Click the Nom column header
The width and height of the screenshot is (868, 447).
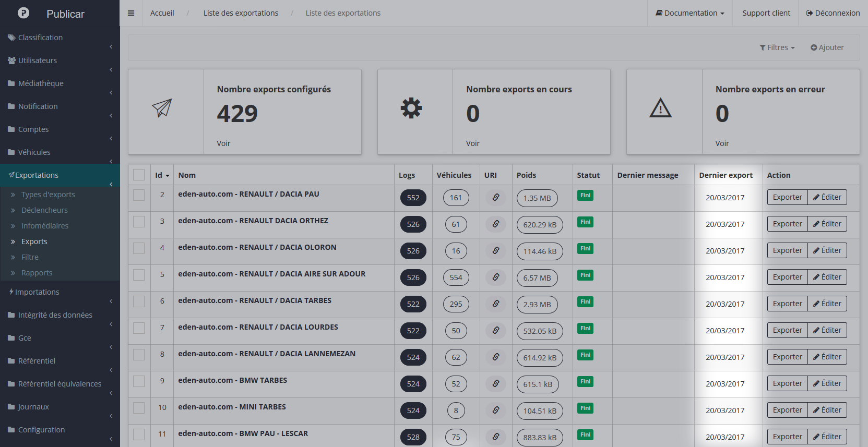coord(187,175)
